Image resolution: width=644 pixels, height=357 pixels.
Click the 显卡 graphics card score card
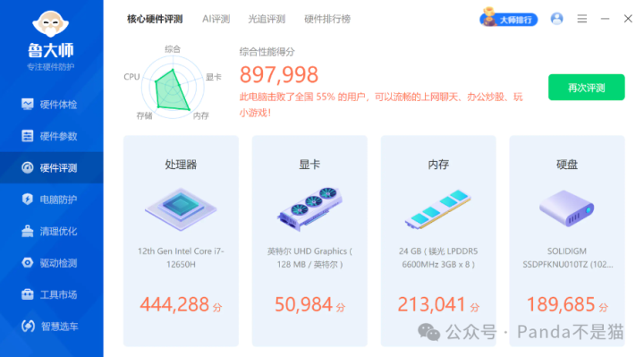(309, 241)
